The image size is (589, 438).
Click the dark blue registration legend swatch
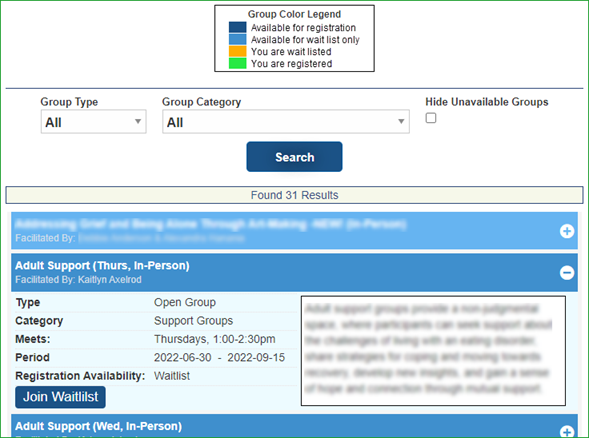pos(237,27)
